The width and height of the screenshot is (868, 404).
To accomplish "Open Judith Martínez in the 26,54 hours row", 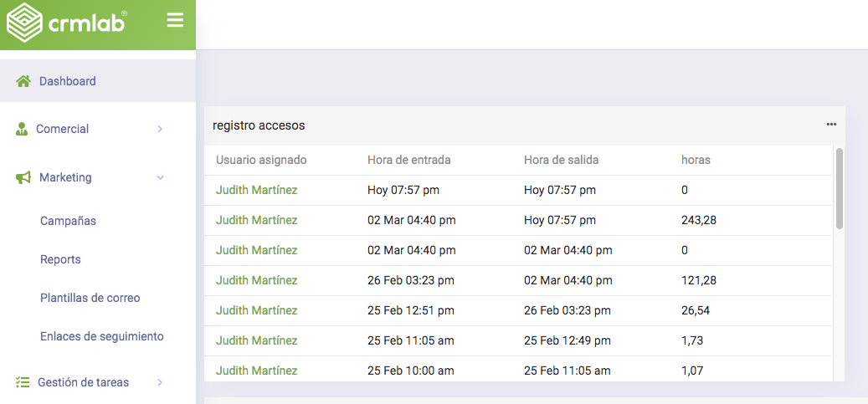I will tap(256, 310).
